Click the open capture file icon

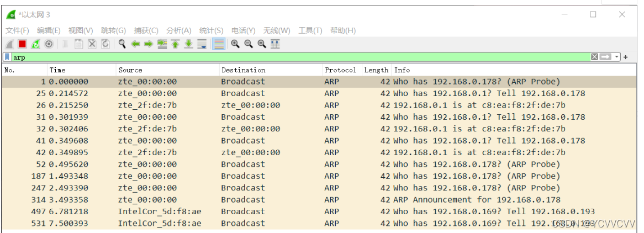coord(65,44)
